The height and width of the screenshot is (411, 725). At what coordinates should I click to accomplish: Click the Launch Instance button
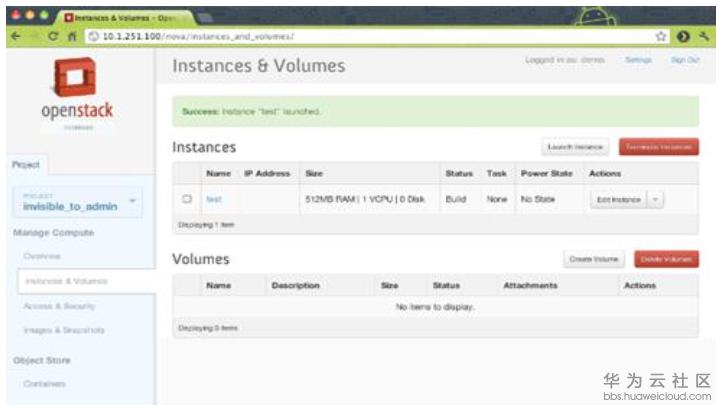click(x=575, y=147)
